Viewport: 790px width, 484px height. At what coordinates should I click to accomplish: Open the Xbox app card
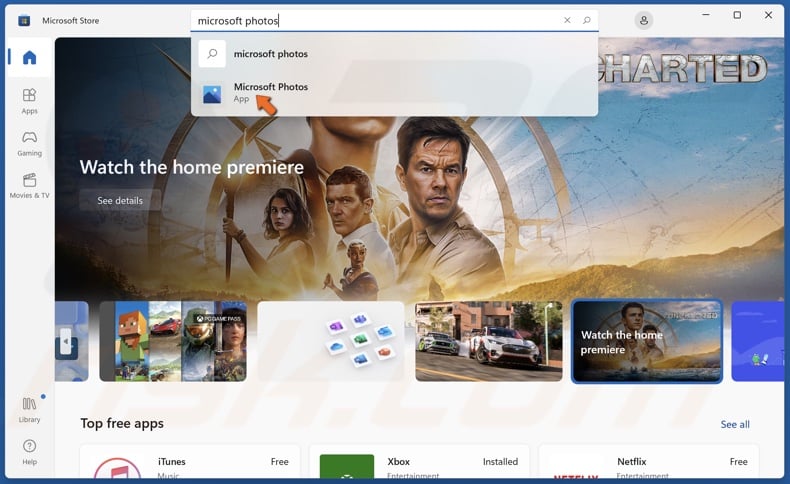click(419, 461)
